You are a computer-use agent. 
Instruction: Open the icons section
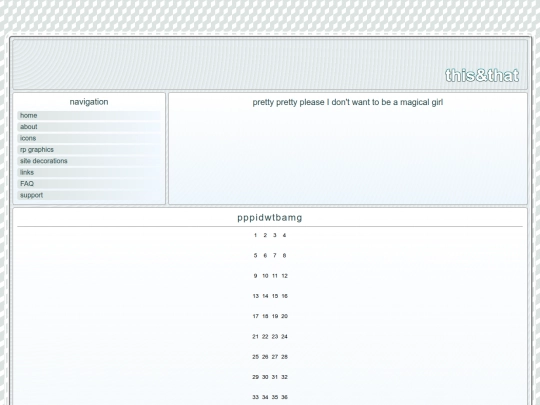click(89, 138)
